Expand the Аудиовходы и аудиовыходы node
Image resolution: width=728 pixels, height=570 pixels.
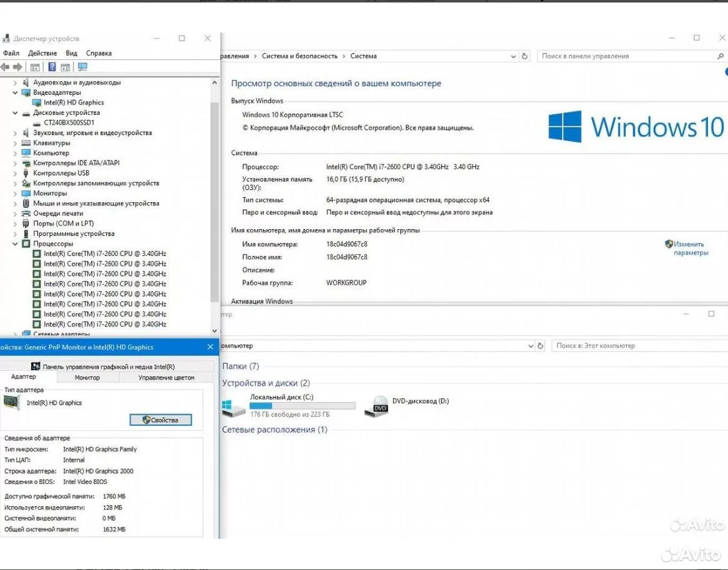click(16, 82)
